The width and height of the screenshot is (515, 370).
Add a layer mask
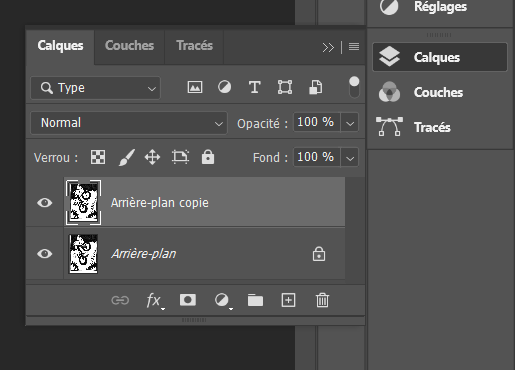coord(188,300)
